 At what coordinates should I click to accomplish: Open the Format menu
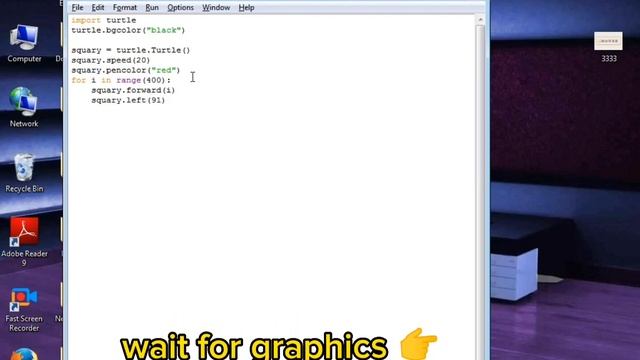click(124, 7)
